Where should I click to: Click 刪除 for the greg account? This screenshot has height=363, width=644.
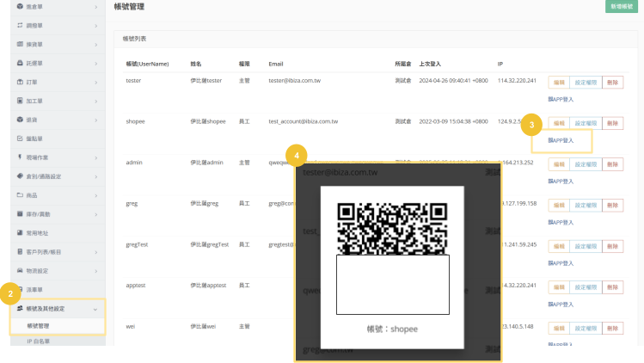tap(613, 205)
